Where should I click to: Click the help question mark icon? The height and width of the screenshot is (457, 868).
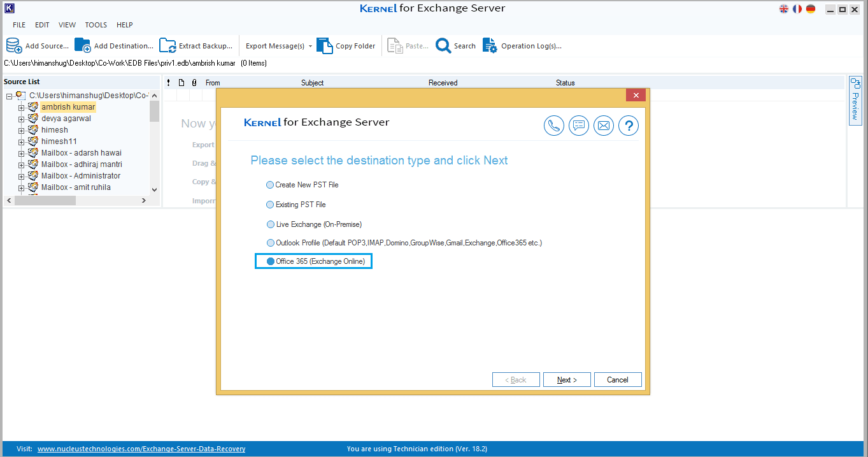pyautogui.click(x=629, y=126)
